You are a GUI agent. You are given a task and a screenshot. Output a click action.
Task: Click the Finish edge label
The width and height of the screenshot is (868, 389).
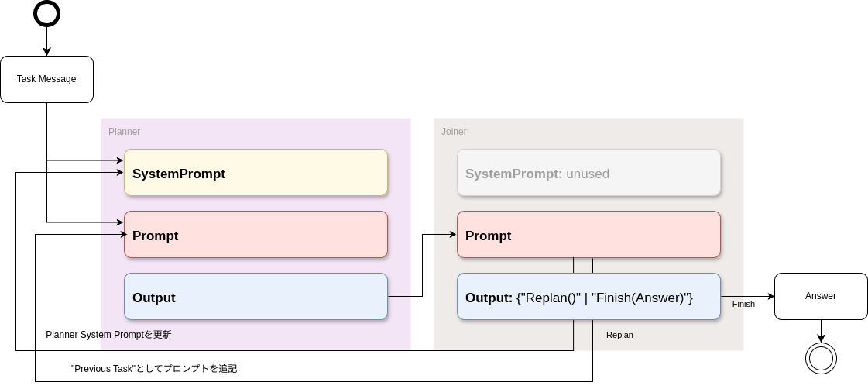[743, 304]
